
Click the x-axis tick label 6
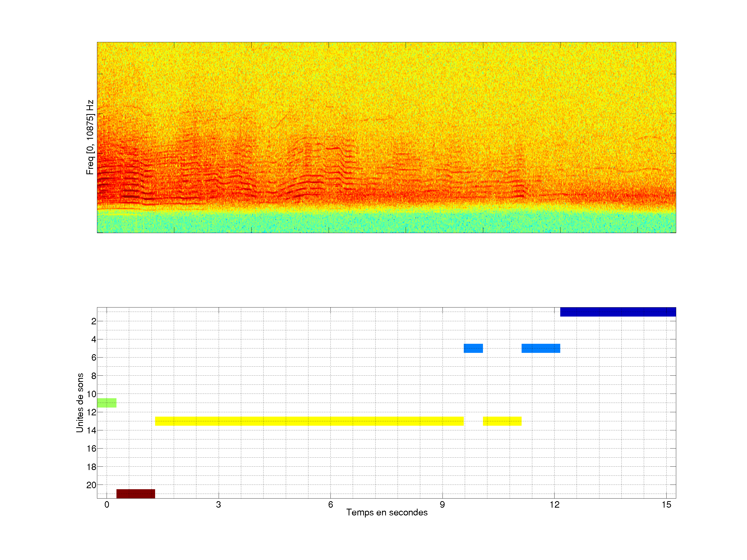(x=330, y=505)
